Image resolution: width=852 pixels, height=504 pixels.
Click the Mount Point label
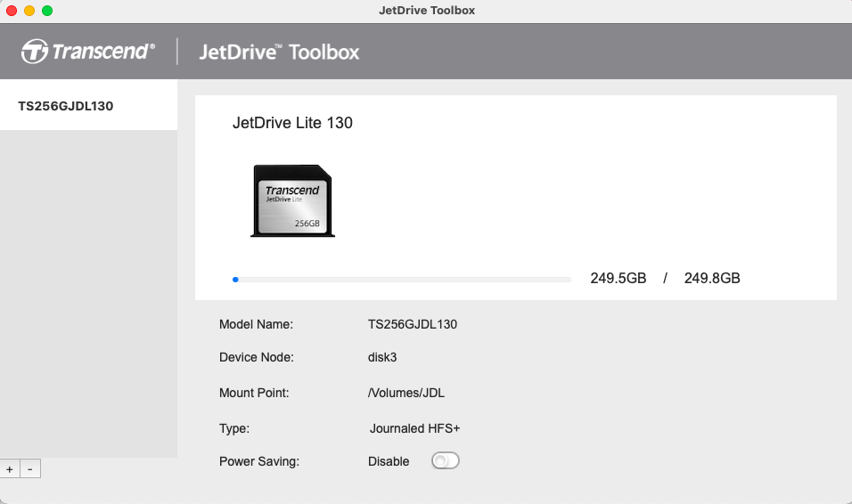pos(254,393)
